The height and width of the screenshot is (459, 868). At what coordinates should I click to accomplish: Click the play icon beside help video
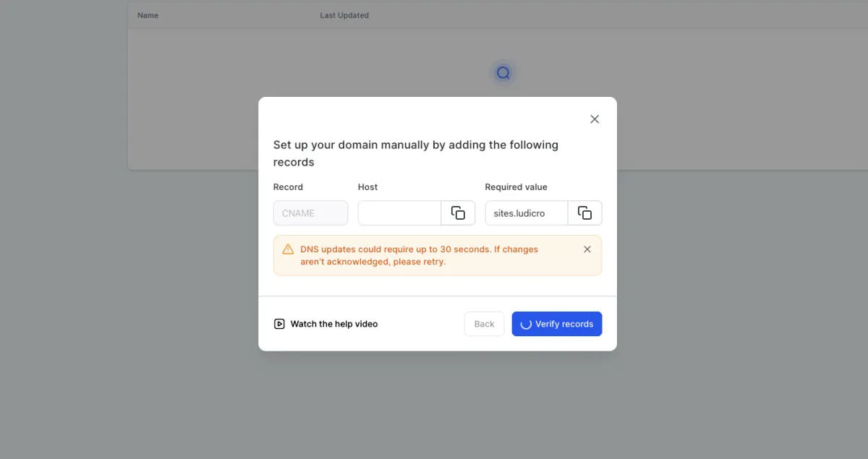point(279,324)
